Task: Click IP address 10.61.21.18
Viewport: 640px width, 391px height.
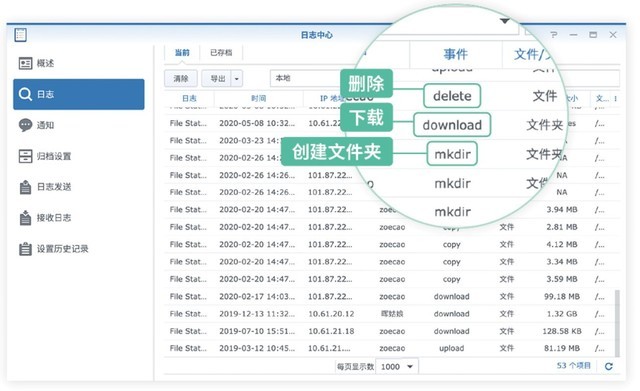Action: click(331, 331)
